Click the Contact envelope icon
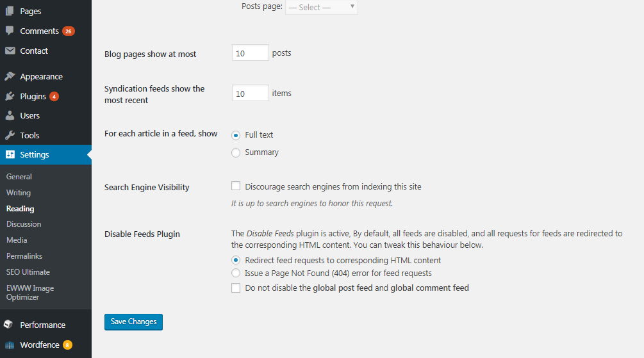This screenshot has height=358, width=644. pyautogui.click(x=10, y=51)
